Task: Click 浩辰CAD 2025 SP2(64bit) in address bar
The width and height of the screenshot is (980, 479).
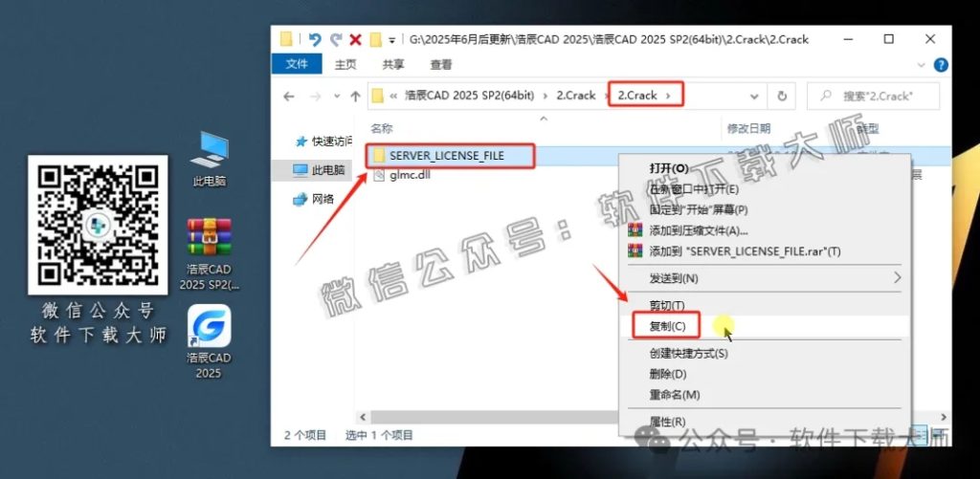Action: tap(470, 96)
